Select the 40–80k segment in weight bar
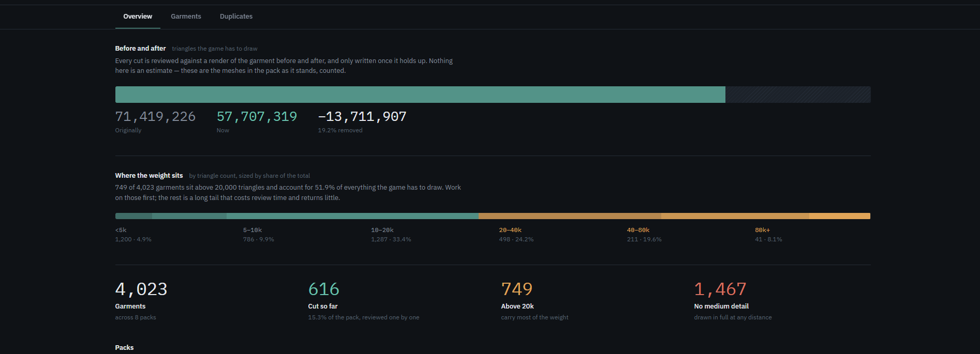This screenshot has width=980, height=354. point(735,216)
